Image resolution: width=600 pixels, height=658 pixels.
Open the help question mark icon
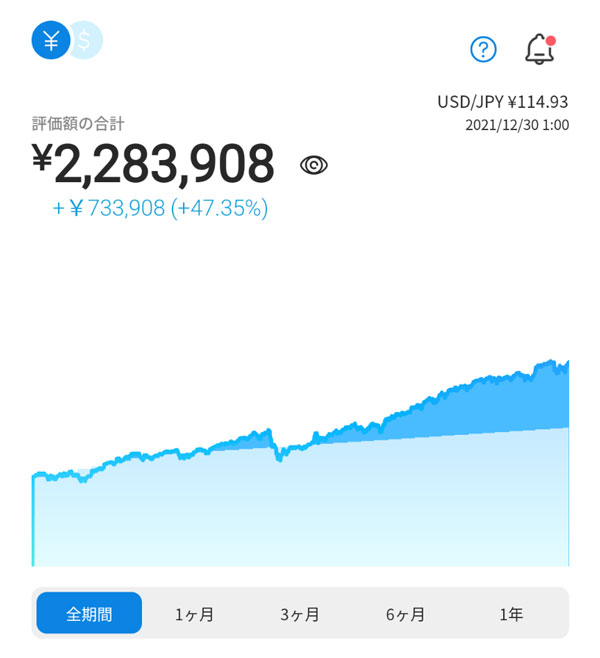click(x=483, y=49)
